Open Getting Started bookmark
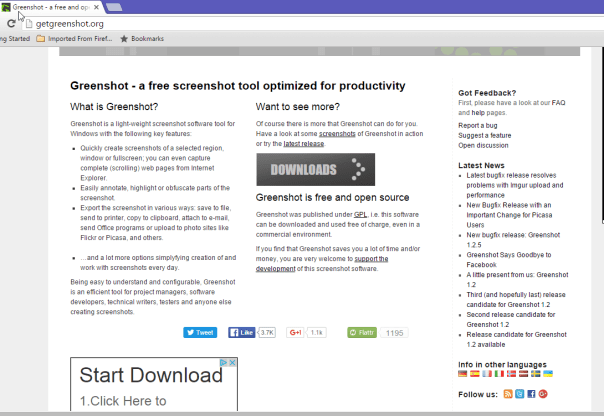The width and height of the screenshot is (604, 416). click(15, 39)
